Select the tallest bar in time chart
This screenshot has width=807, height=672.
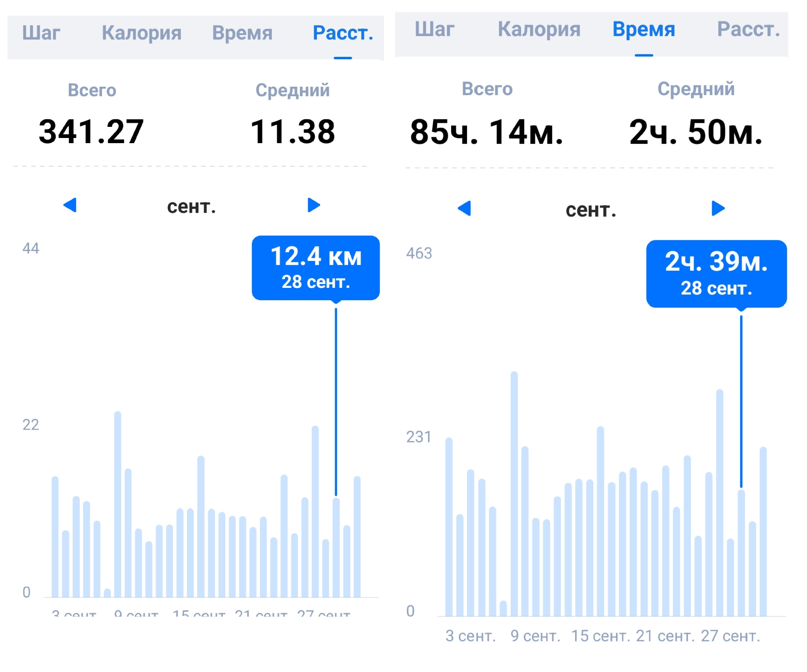[x=514, y=493]
